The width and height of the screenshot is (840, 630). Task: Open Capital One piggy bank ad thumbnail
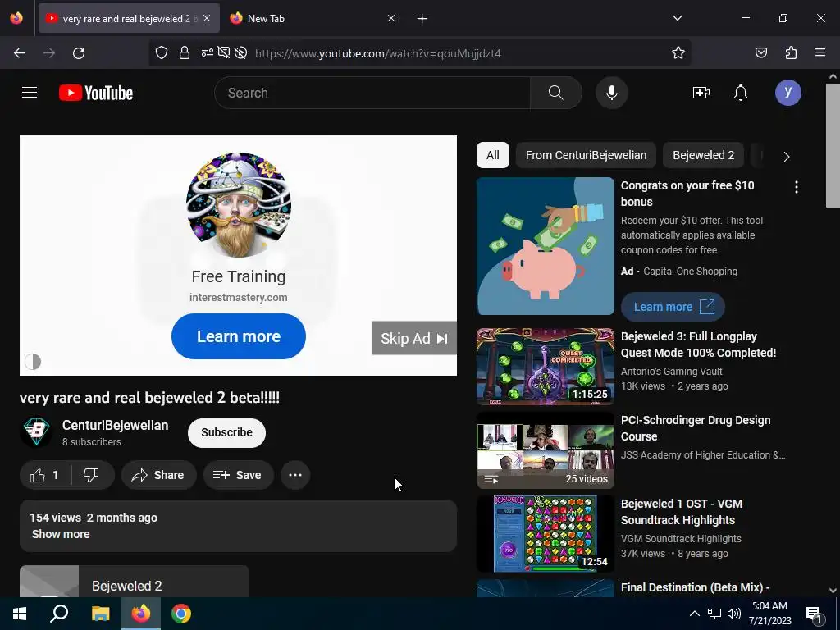(x=546, y=246)
